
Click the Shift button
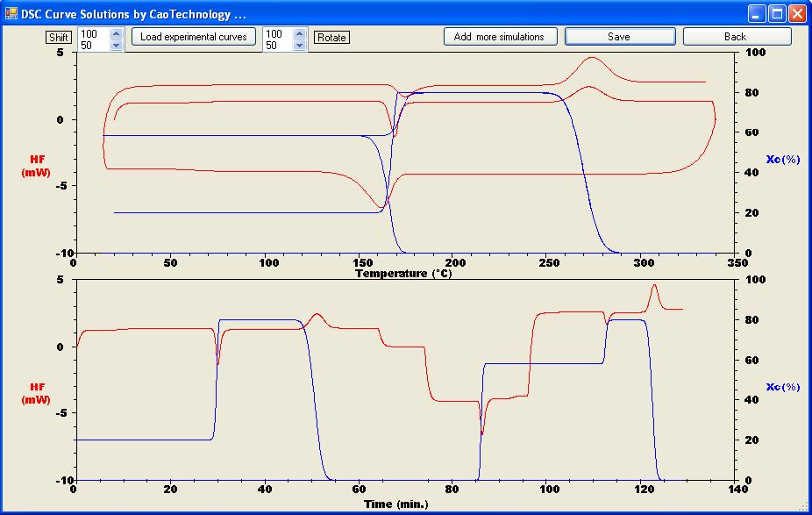click(59, 37)
